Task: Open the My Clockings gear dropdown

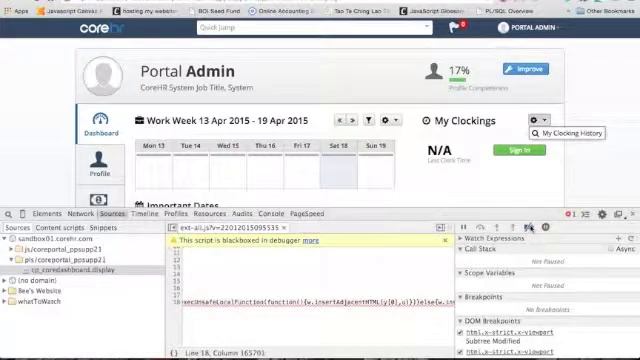Action: (x=539, y=120)
